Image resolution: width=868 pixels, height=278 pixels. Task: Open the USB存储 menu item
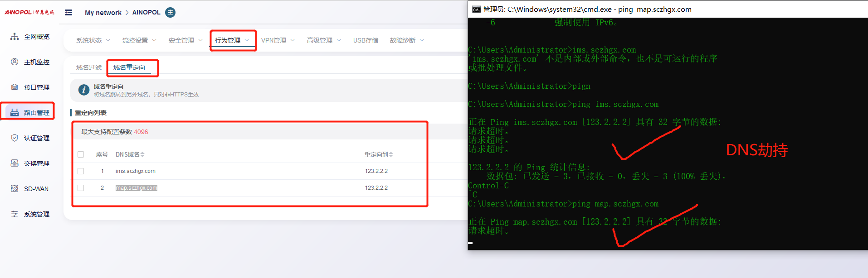(x=366, y=40)
